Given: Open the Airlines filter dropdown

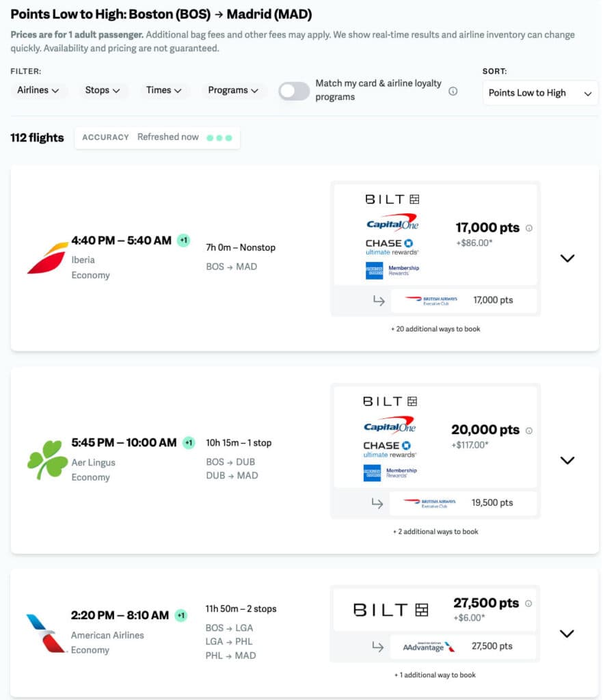Looking at the screenshot, I should click(38, 90).
